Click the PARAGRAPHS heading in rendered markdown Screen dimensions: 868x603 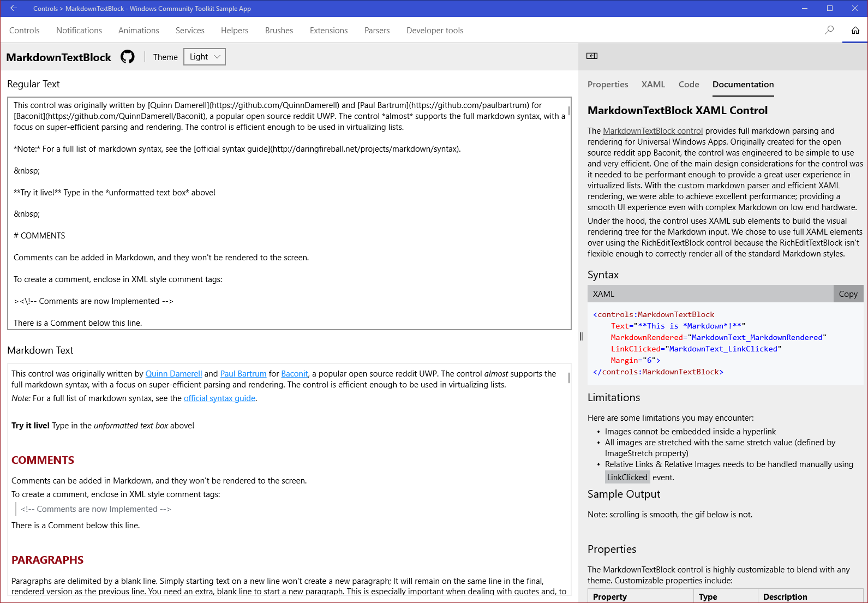coord(47,560)
